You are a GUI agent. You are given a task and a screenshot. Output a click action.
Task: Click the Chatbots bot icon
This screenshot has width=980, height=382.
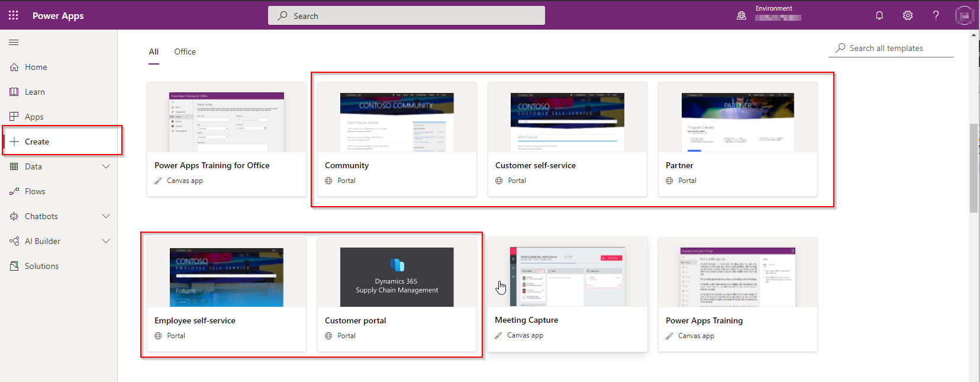14,216
